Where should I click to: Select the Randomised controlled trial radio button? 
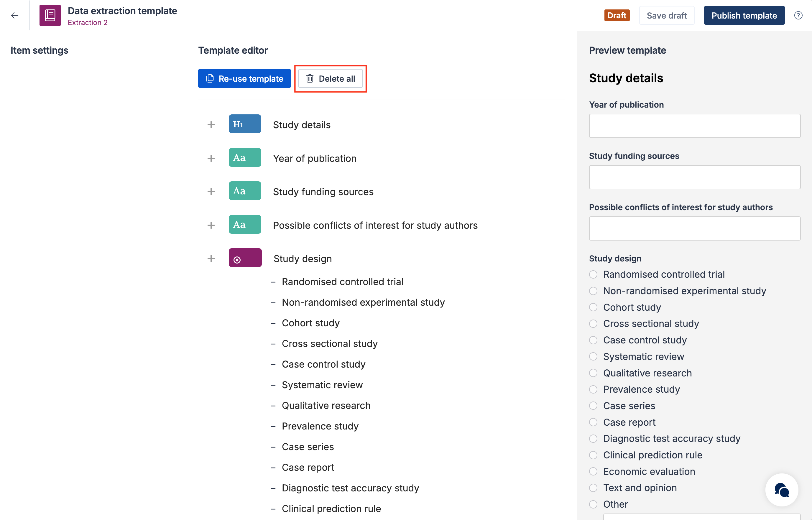[x=593, y=274]
